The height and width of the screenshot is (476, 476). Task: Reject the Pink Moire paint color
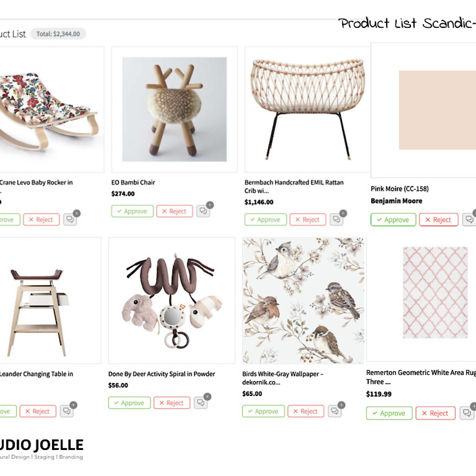(439, 219)
